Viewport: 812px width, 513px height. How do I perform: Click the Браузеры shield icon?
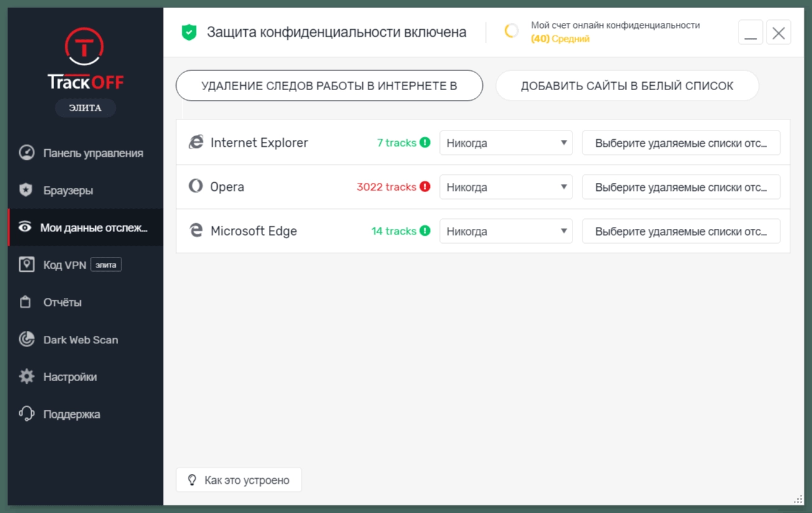26,190
